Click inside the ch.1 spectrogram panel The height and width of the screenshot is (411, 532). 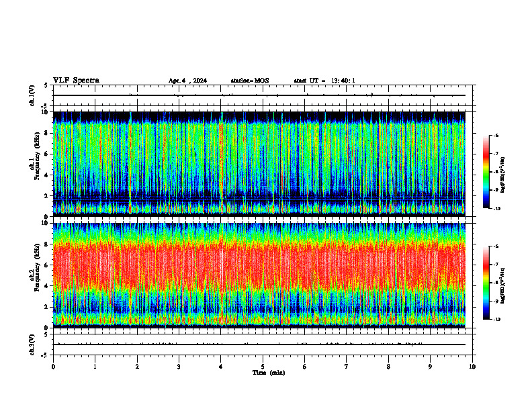coord(259,164)
